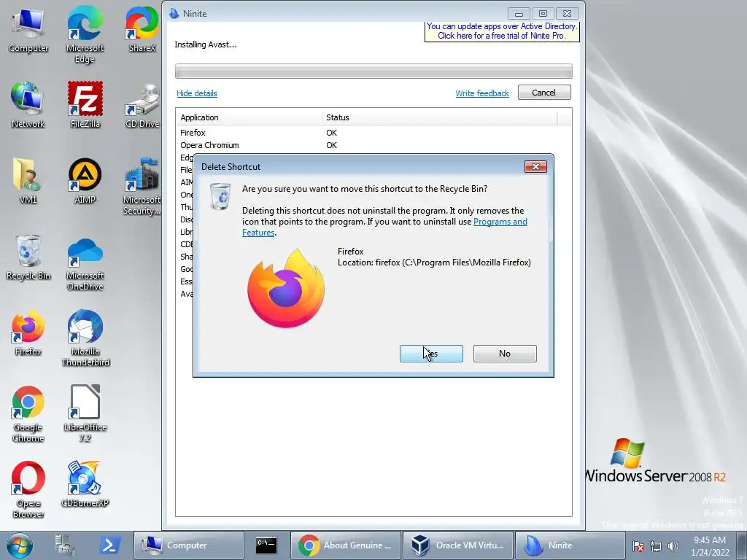Image resolution: width=747 pixels, height=560 pixels.
Task: Select the VM1 folder icon
Action: (28, 181)
